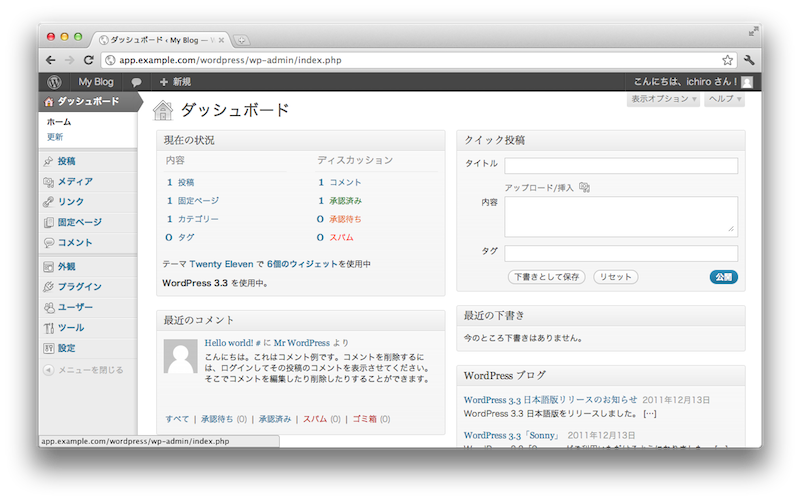Open the メディア menu in sidebar
The width and height of the screenshot is (800, 501).
(x=75, y=182)
